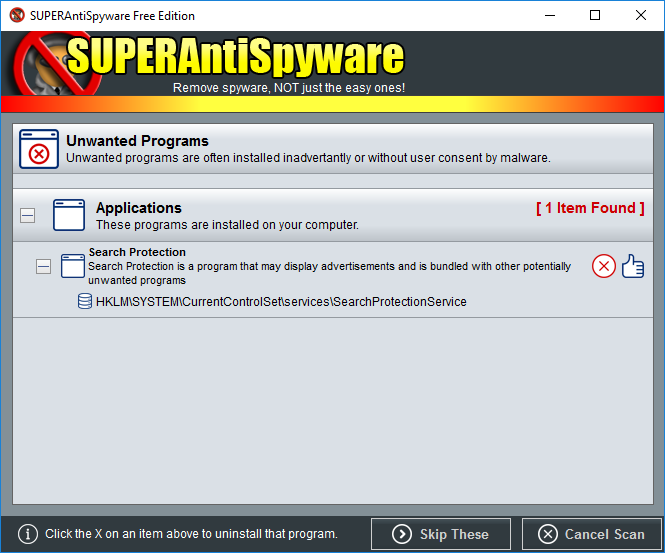Image resolution: width=665 pixels, height=553 pixels.
Task: Select the SearchProtectionService registry key entry
Action: pos(281,302)
